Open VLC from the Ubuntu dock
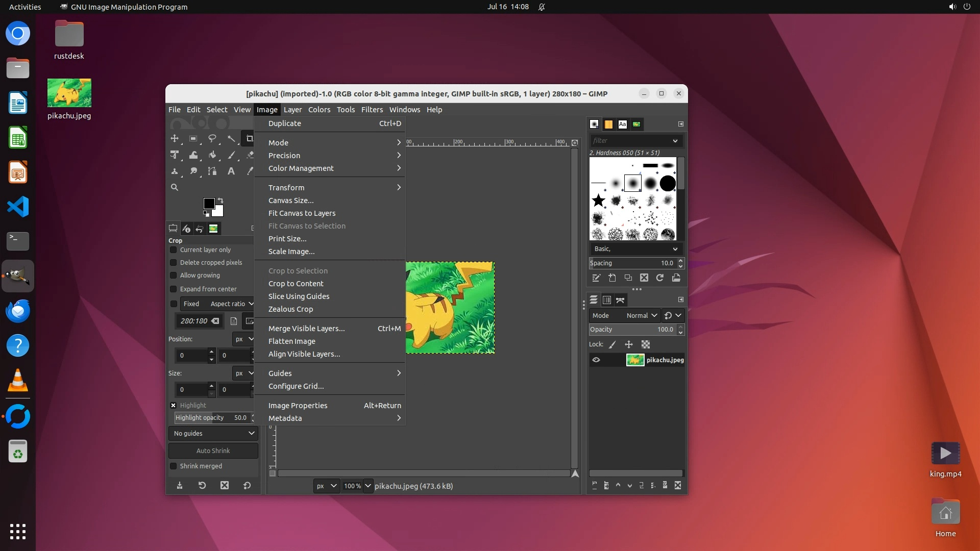Viewport: 980px width, 551px height. (x=18, y=381)
